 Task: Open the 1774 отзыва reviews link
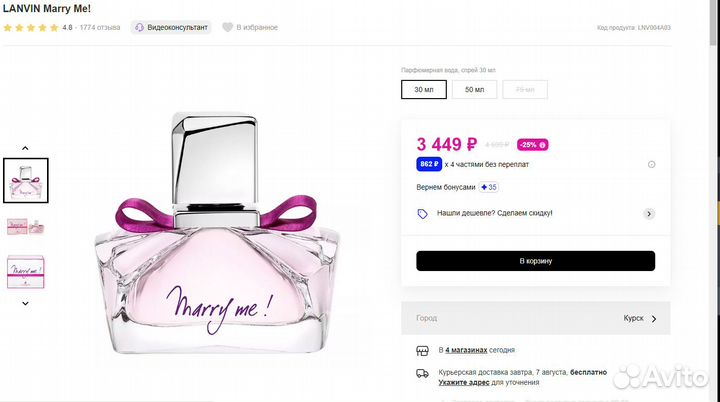tap(100, 27)
